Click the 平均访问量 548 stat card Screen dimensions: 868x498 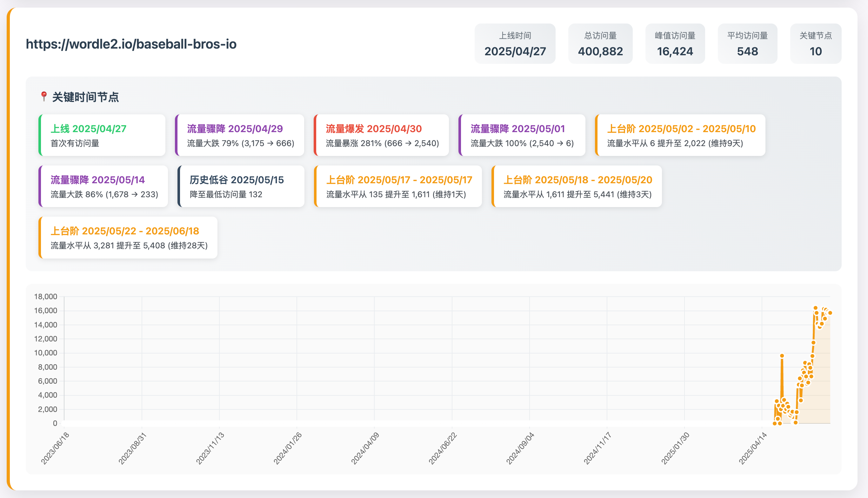(747, 44)
